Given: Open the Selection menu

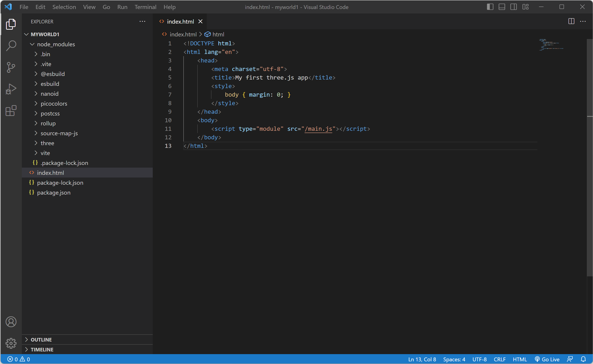Looking at the screenshot, I should [x=64, y=7].
